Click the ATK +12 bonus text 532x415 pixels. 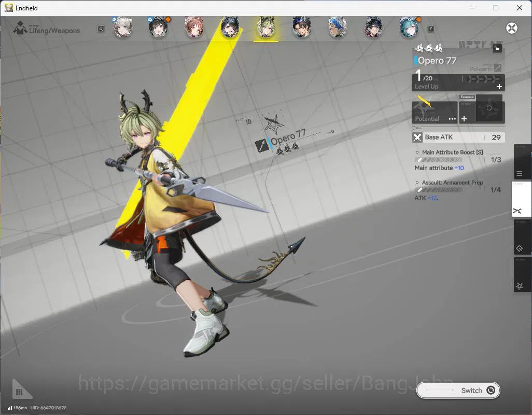point(426,198)
